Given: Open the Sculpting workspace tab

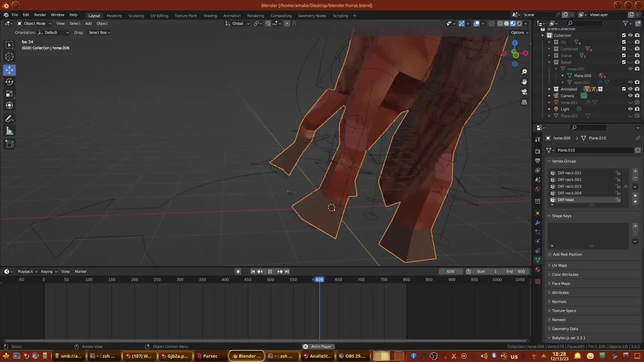Looking at the screenshot, I should [x=136, y=16].
